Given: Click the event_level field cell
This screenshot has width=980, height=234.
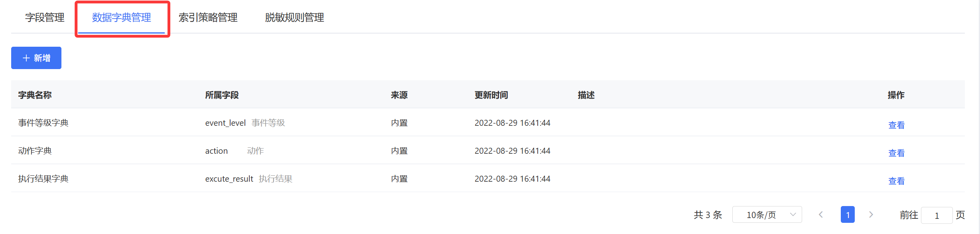Looking at the screenshot, I should point(225,123).
